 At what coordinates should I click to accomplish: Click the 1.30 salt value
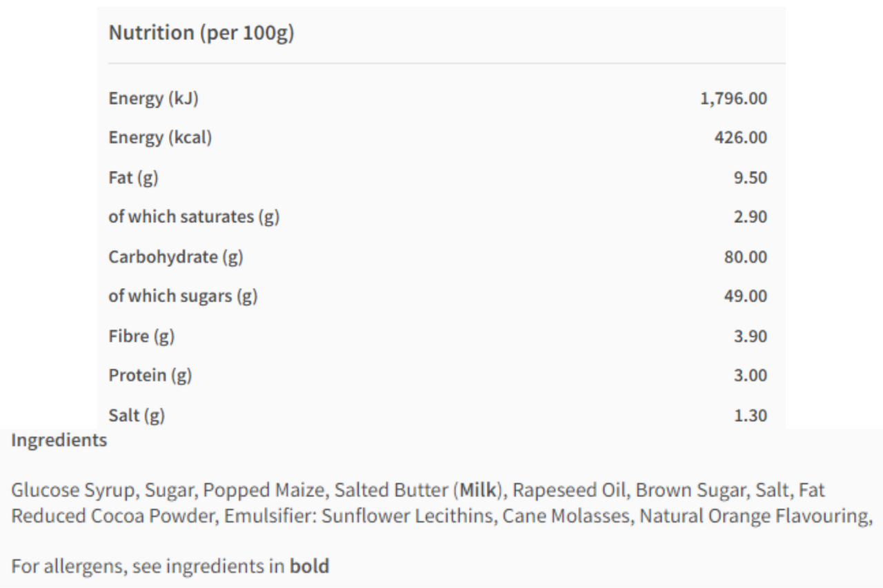750,416
